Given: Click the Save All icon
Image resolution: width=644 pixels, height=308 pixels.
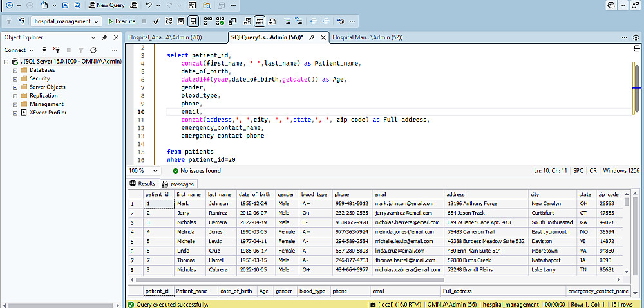Looking at the screenshot, I should [77, 5].
